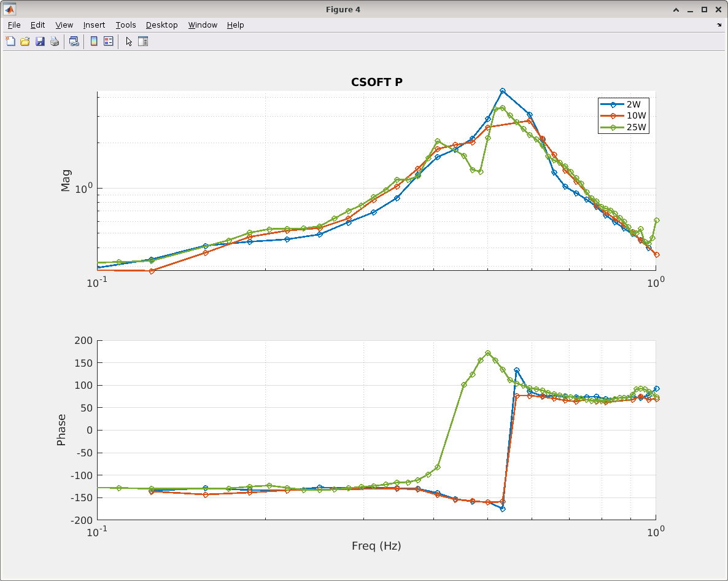Screen dimensions: 728x581
Task: Open the Property Inspector from the toolbar
Action: coord(143,41)
